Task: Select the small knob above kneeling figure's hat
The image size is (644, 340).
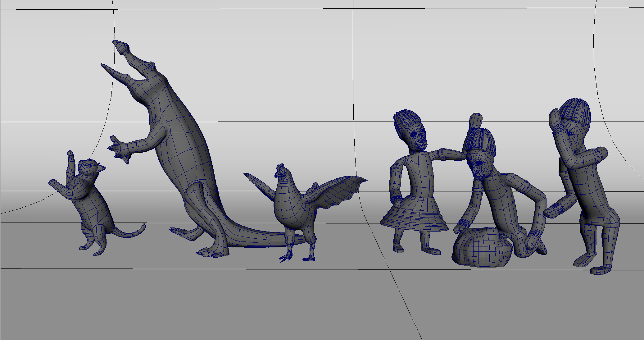Action: [x=476, y=120]
